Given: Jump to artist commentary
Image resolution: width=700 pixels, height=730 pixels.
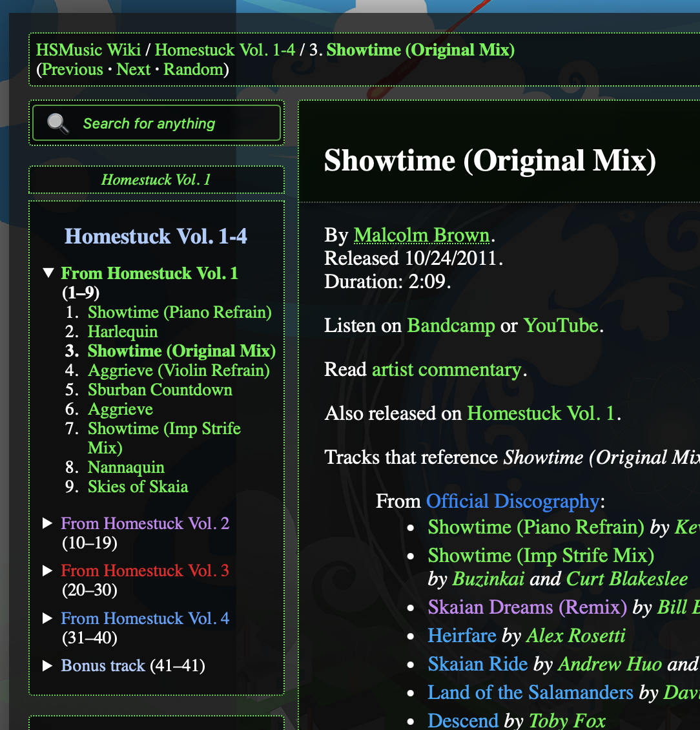Looking at the screenshot, I should pos(446,369).
